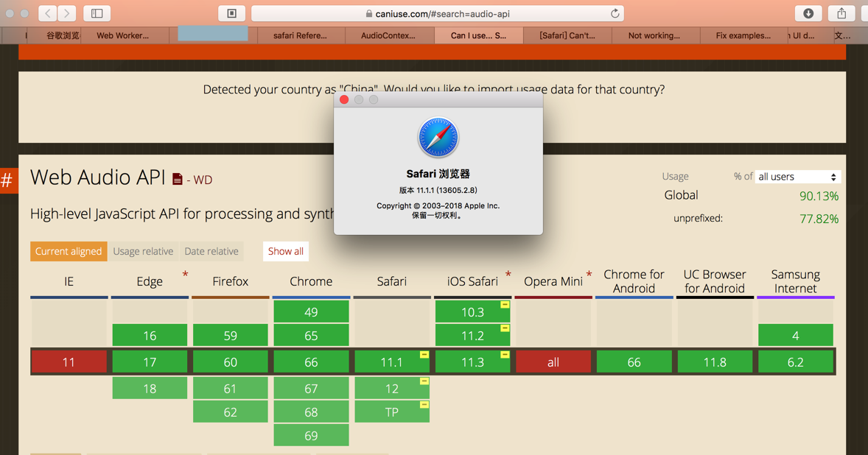Click the Chrome 49 older version cell
Image resolution: width=868 pixels, height=455 pixels.
pos(311,312)
